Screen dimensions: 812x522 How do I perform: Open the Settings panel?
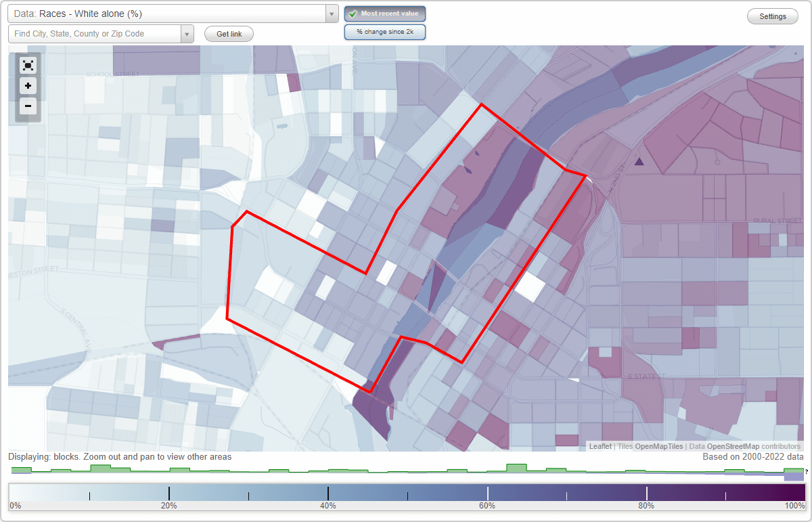click(x=772, y=16)
